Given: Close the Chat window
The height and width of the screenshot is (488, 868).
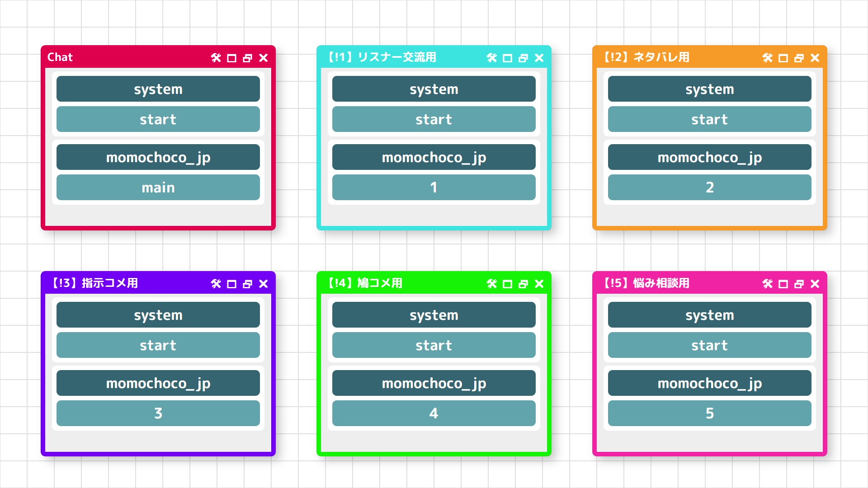Looking at the screenshot, I should click(264, 58).
